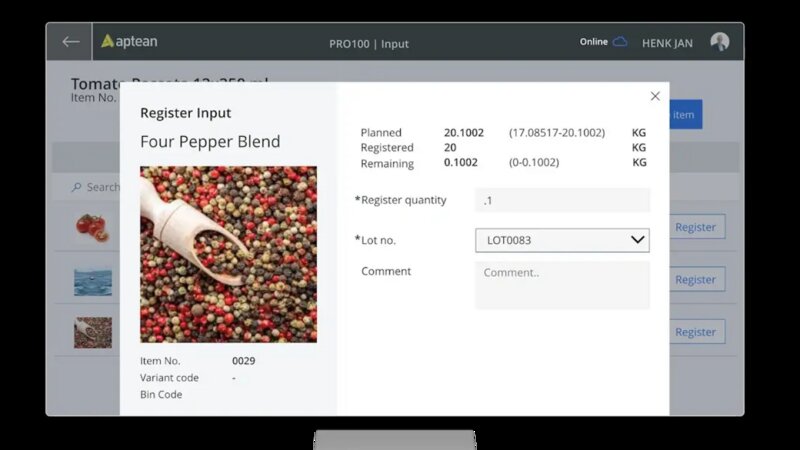Click the Aptean logo
The image size is (800, 450).
coord(129,41)
